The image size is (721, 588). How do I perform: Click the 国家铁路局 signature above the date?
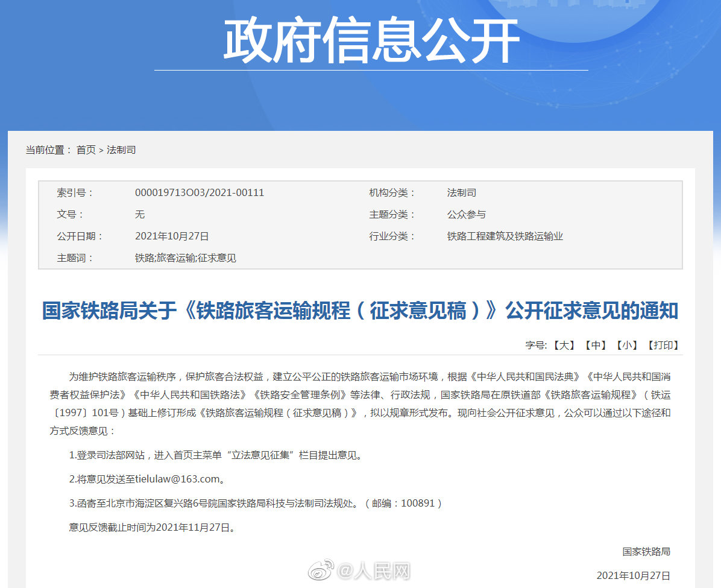646,552
